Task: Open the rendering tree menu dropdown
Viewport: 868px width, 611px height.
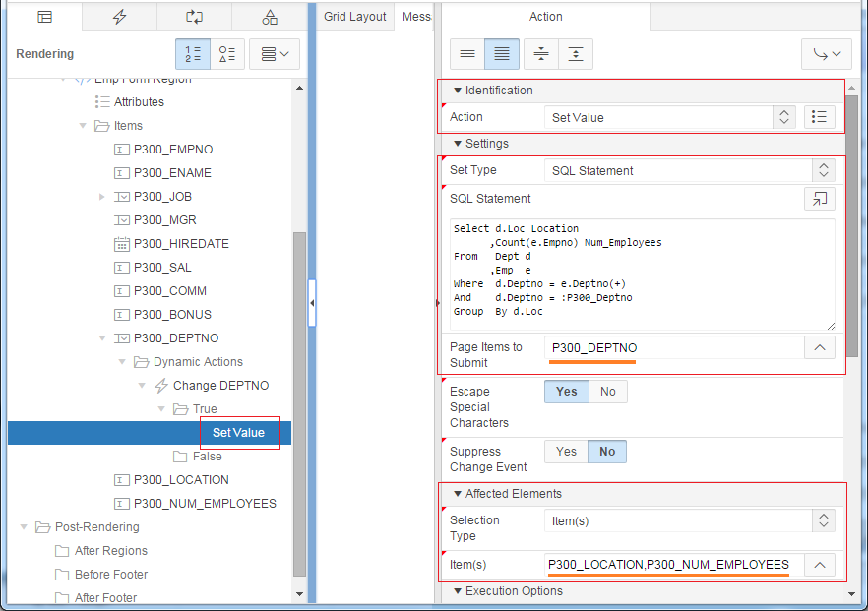Action: click(x=275, y=54)
